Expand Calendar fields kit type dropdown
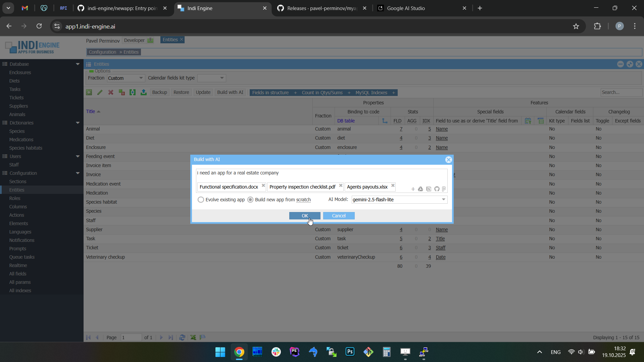The height and width of the screenshot is (362, 644). click(x=221, y=78)
